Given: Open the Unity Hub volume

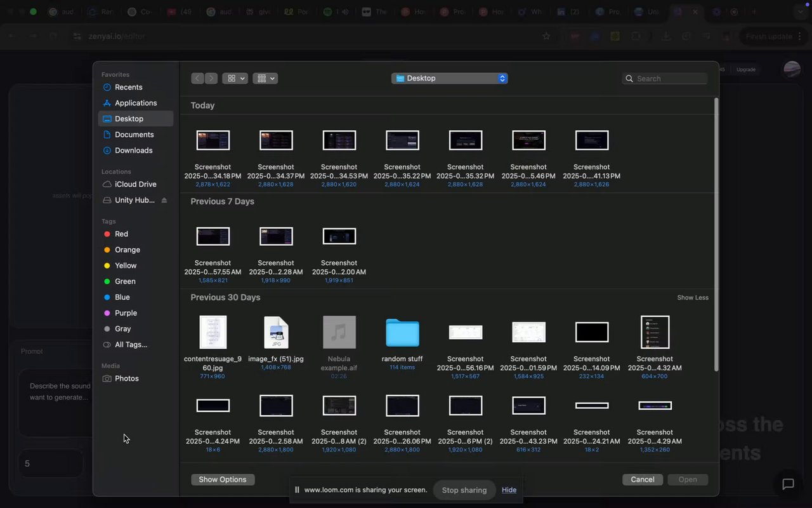Looking at the screenshot, I should pyautogui.click(x=129, y=200).
